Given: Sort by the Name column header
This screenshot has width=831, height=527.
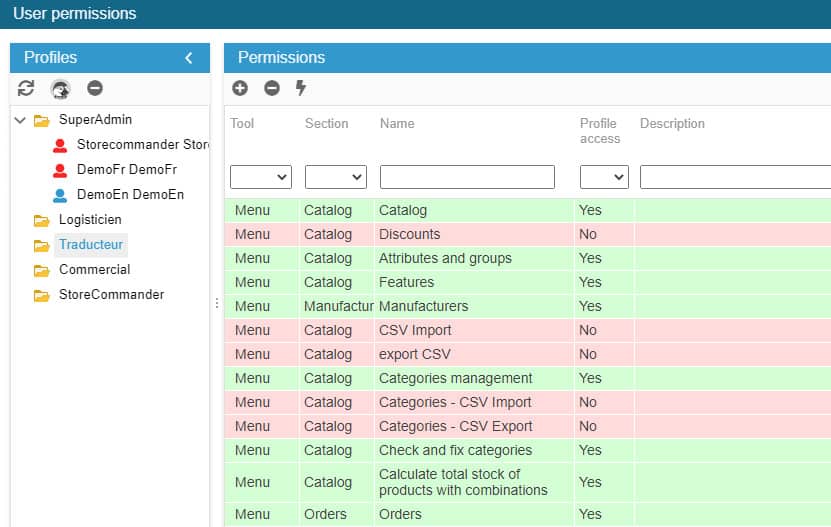Looking at the screenshot, I should [x=397, y=124].
